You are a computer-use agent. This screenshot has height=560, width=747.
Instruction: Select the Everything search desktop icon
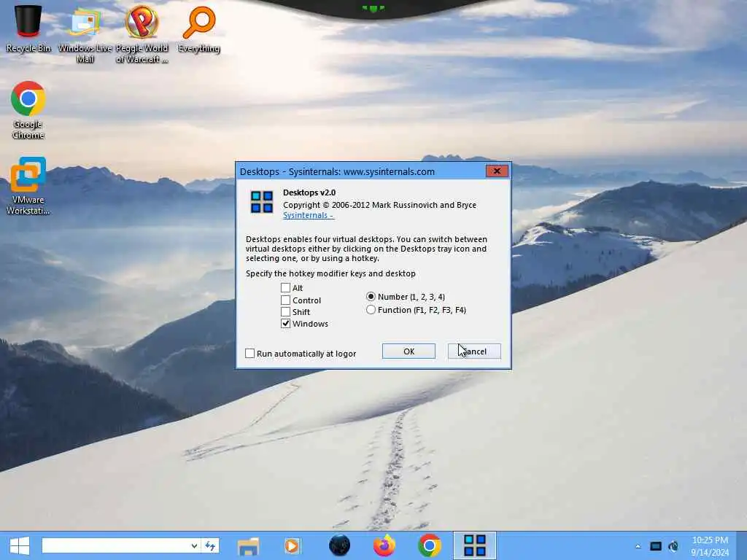[199, 28]
